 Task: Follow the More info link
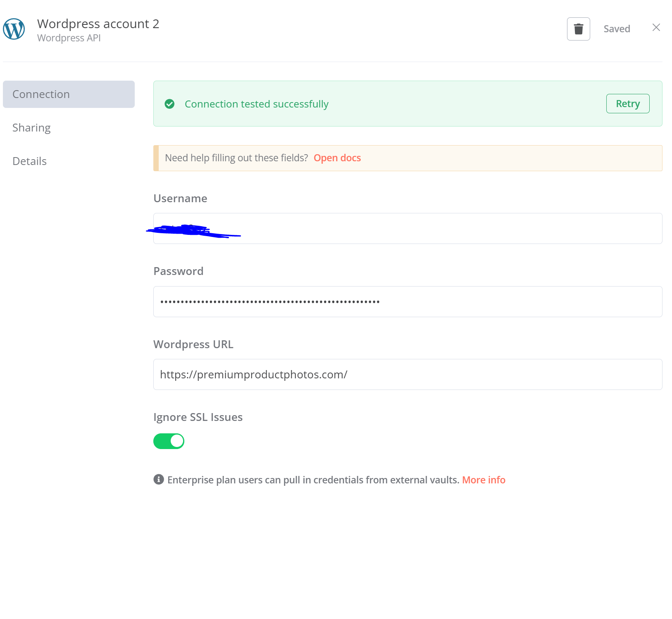(484, 480)
